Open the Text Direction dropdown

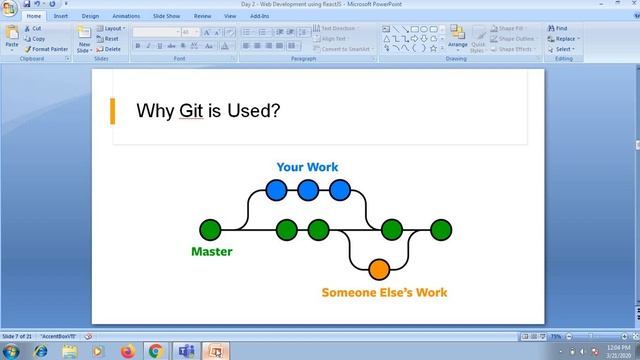click(336, 28)
